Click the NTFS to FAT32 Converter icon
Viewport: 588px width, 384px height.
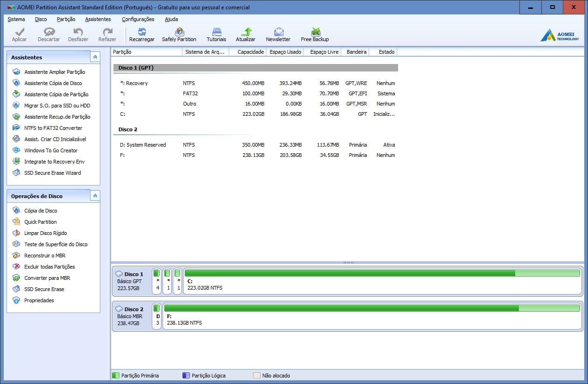16,128
